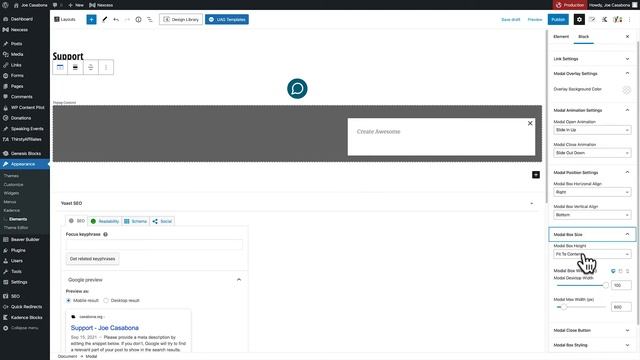Click the Layouts toolbar item
The height and width of the screenshot is (360, 640).
click(65, 19)
